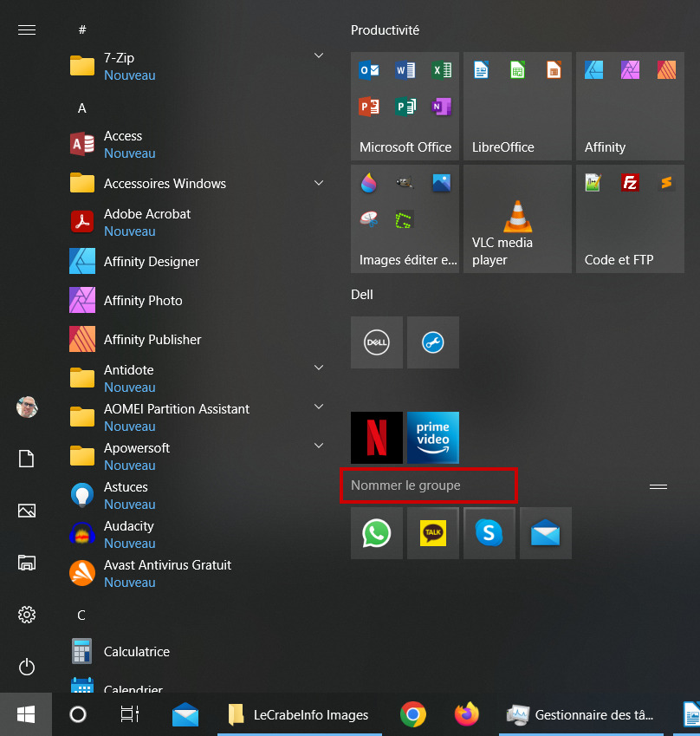700x736 pixels.
Task: Launch VLC media player tile
Action: coord(517,218)
